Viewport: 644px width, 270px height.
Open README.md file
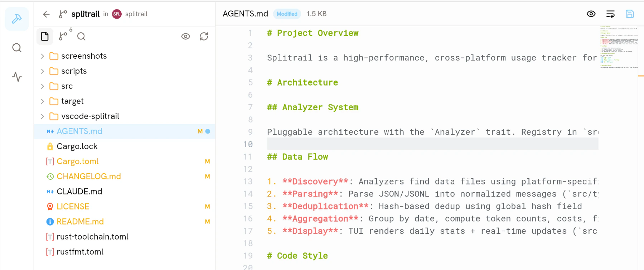(x=125, y=222)
